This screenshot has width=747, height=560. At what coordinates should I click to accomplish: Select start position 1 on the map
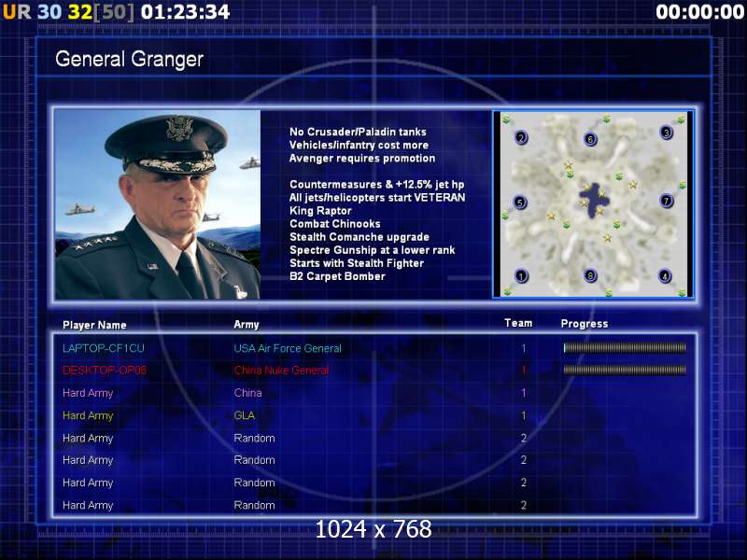(521, 276)
